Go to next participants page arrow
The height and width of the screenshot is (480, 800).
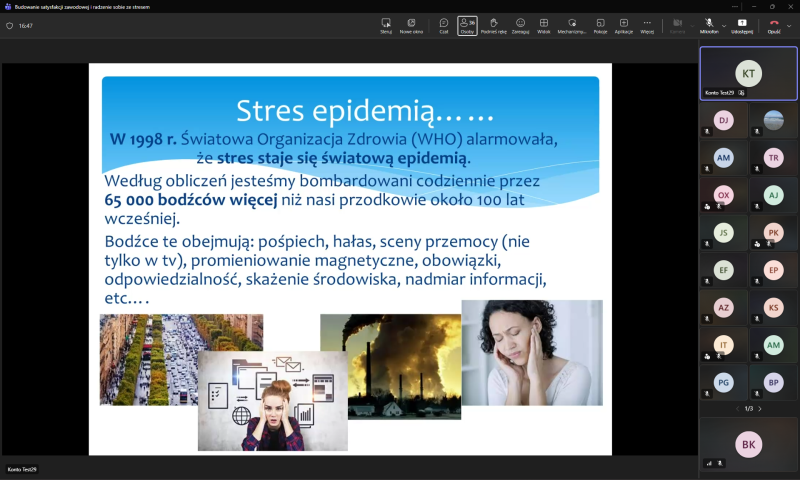coord(760,408)
